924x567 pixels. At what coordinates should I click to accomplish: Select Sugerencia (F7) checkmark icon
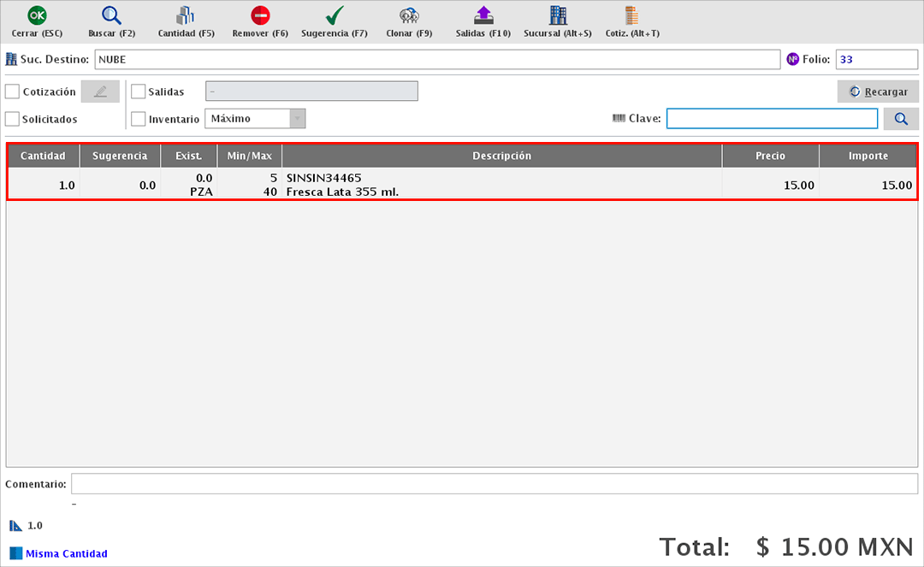tap(335, 15)
